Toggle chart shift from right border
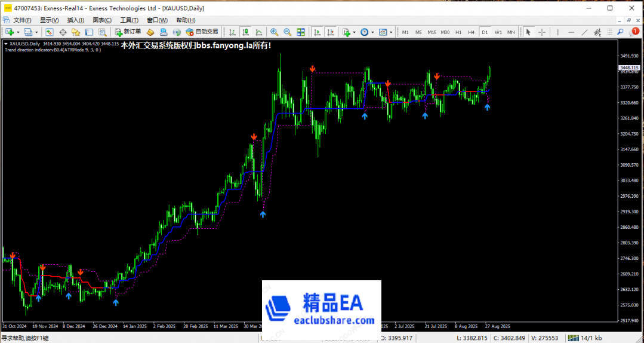Image resolution: width=644 pixels, height=343 pixels. coord(330,32)
